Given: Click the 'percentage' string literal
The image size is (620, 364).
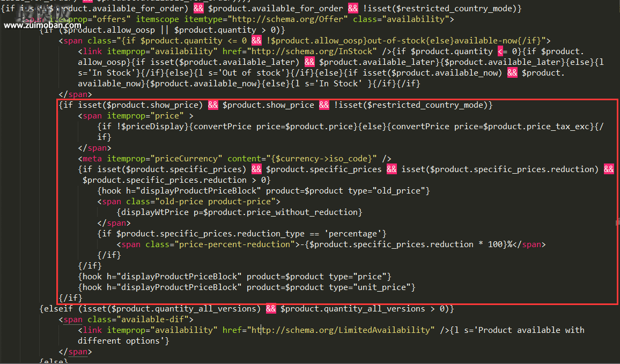Looking at the screenshot, I should tap(355, 234).
